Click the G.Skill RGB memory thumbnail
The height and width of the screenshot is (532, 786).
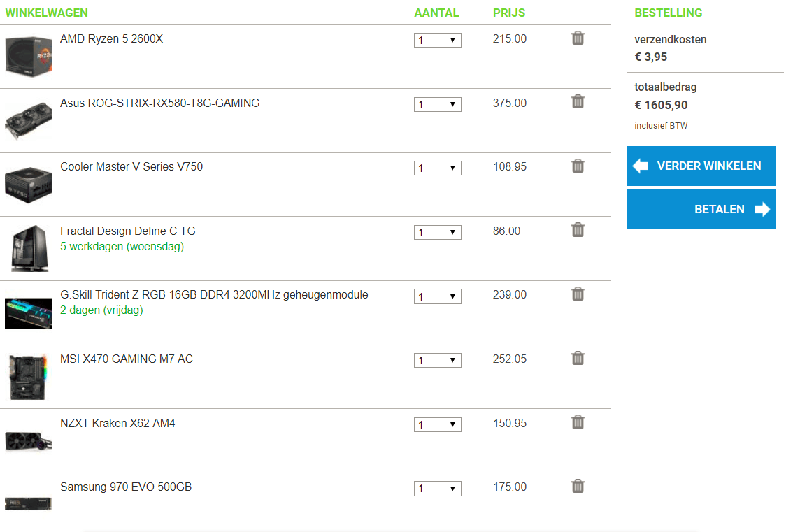coord(29,314)
